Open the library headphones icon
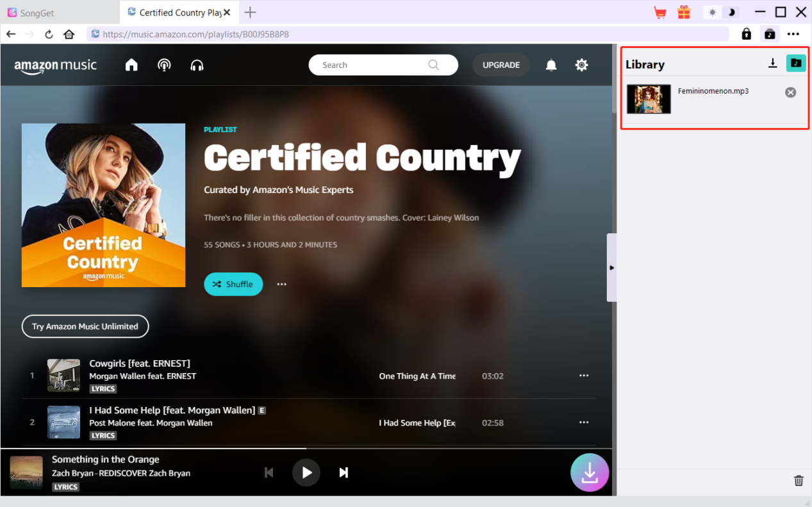 point(197,65)
